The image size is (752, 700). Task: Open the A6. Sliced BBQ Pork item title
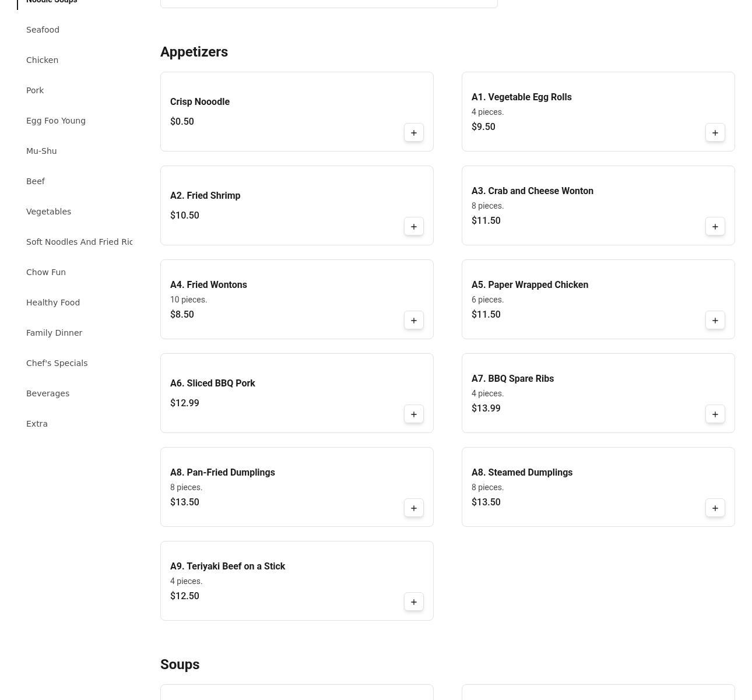(212, 384)
